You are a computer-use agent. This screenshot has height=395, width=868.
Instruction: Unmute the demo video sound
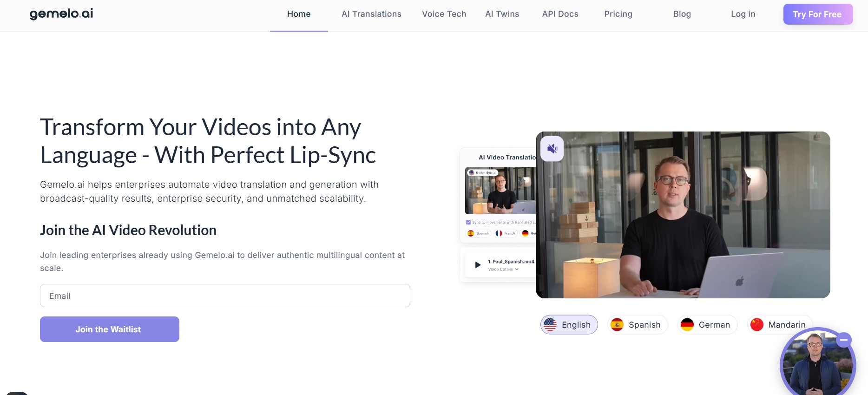tap(552, 149)
